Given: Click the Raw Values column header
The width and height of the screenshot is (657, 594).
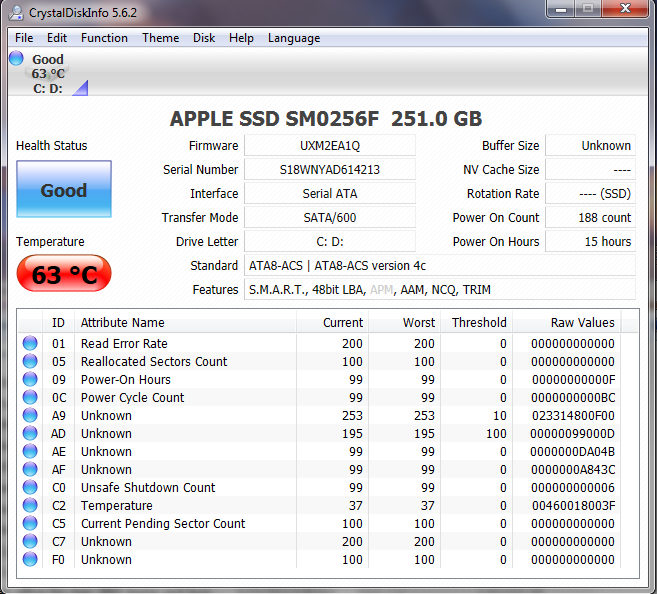Looking at the screenshot, I should pos(582,323).
